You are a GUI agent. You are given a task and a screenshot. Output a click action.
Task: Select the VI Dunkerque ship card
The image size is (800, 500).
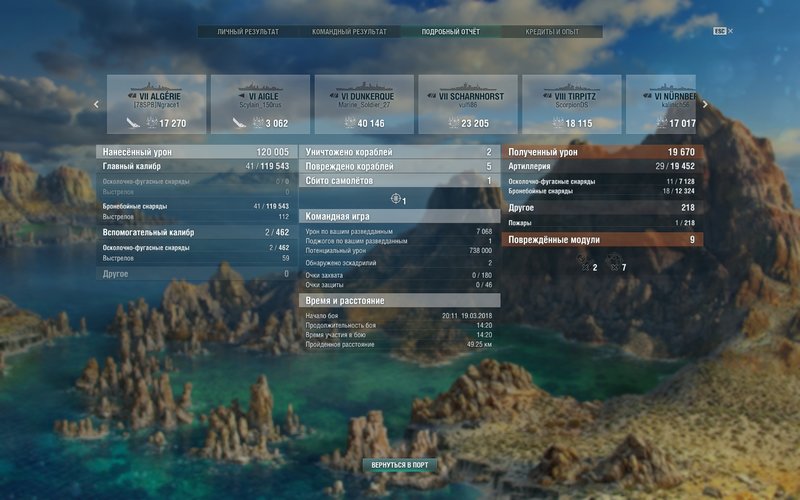(364, 104)
